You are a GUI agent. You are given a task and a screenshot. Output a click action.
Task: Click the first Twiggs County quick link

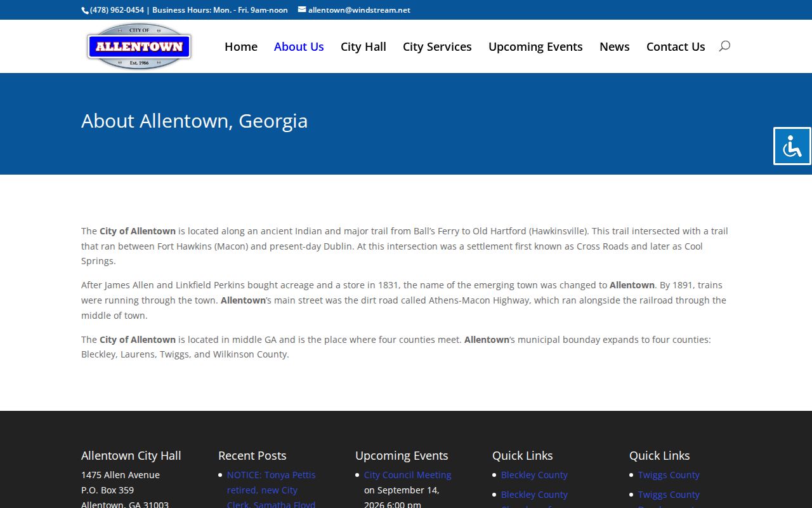tap(669, 475)
